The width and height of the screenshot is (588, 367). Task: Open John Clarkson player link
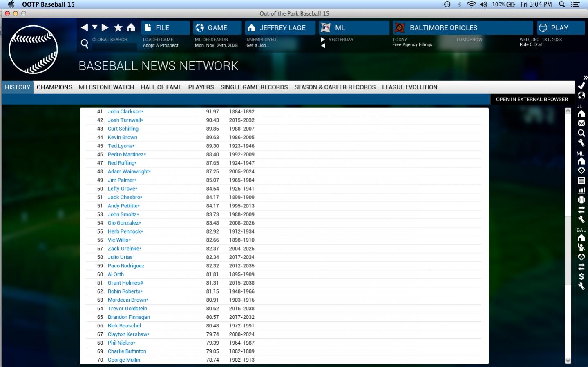tap(125, 111)
